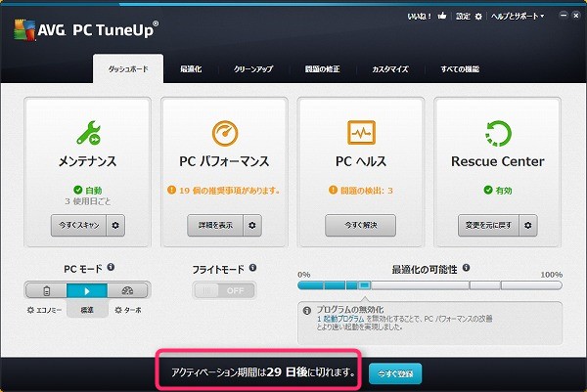
Task: Close the AVG PC TuneUp window
Action: pyautogui.click(x=576, y=16)
